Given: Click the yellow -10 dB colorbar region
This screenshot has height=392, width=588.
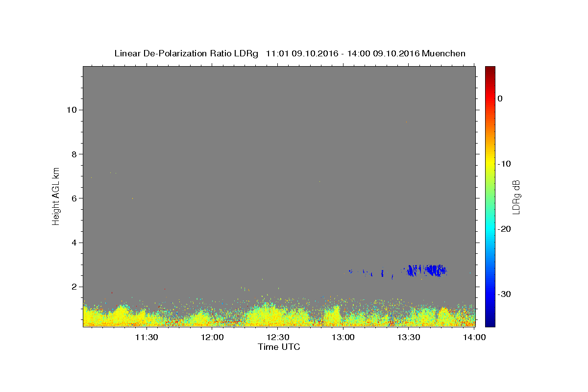Looking at the screenshot, I should [490, 164].
